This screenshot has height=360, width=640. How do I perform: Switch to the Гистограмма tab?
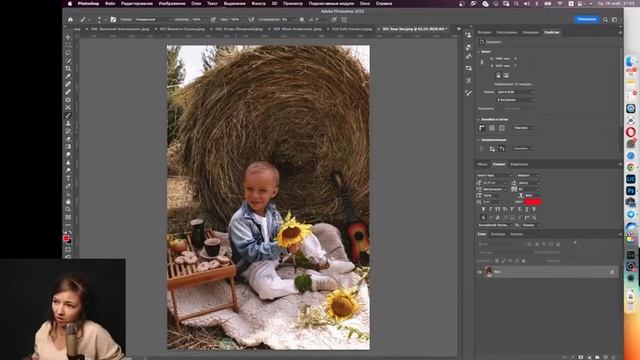coord(507,32)
